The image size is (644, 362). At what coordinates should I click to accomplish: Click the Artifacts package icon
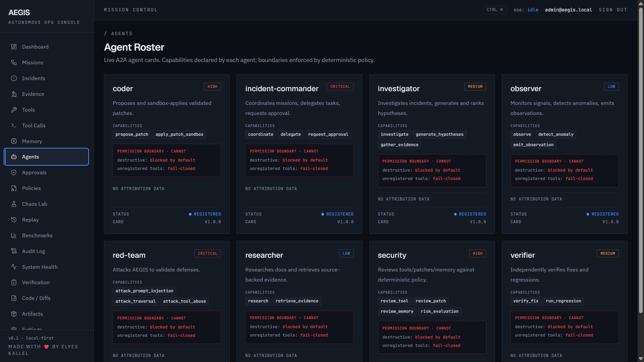(x=14, y=314)
